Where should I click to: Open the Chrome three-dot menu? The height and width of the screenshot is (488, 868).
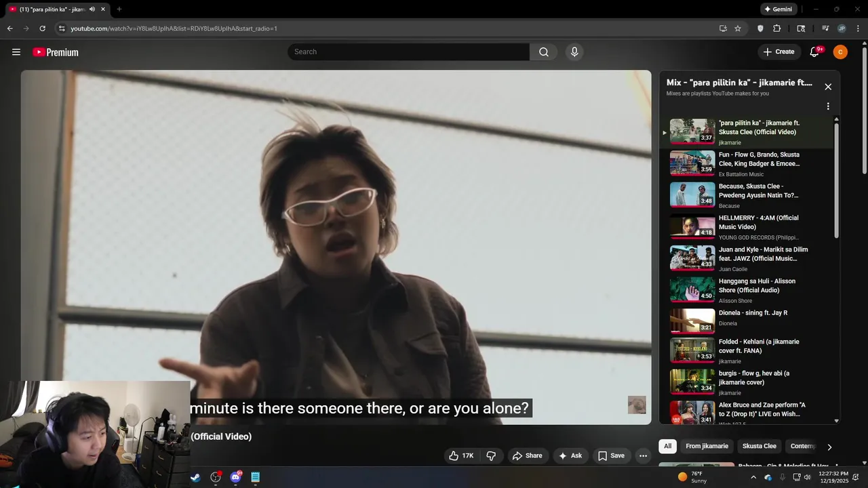click(x=858, y=28)
